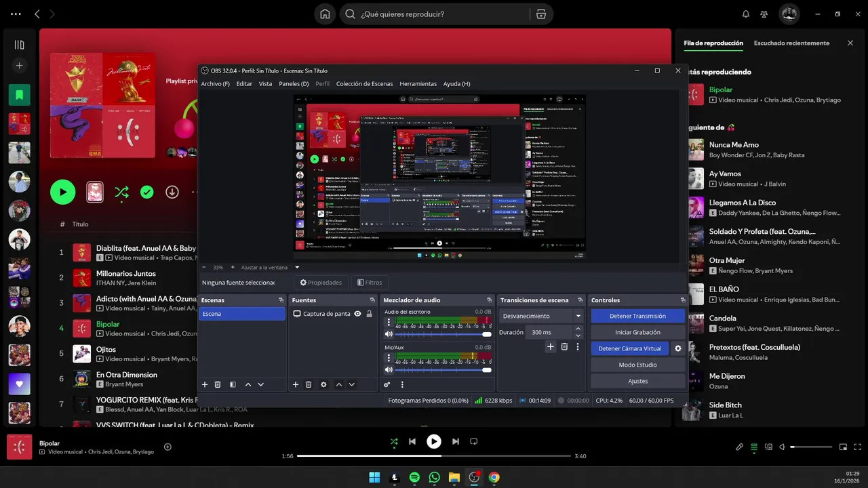Toggle visibility of Captura de pantalla source
Screen dimensions: 868x488
(357, 314)
